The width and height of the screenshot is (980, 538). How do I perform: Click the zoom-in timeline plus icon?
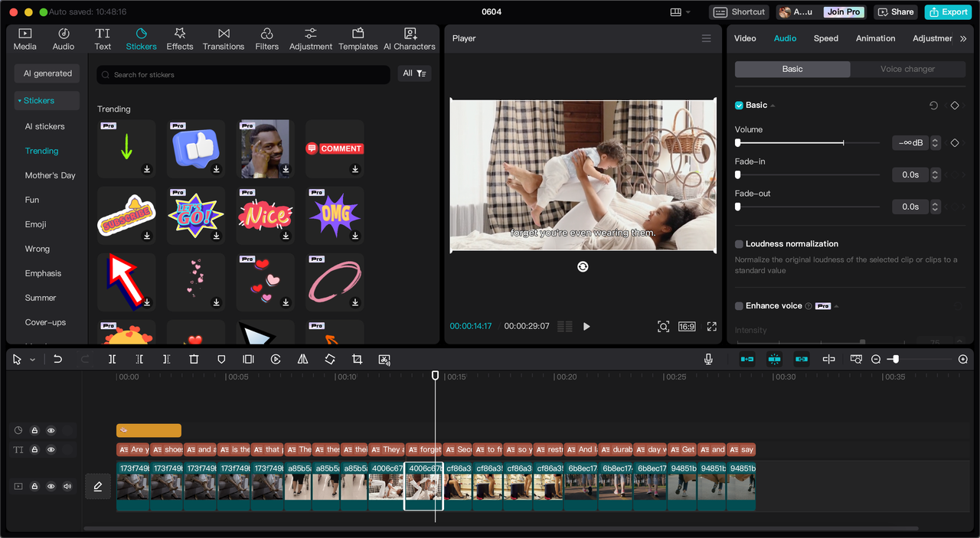tap(963, 359)
